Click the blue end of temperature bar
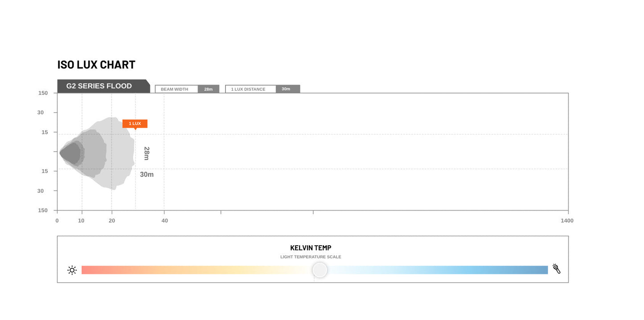 pyautogui.click(x=537, y=270)
